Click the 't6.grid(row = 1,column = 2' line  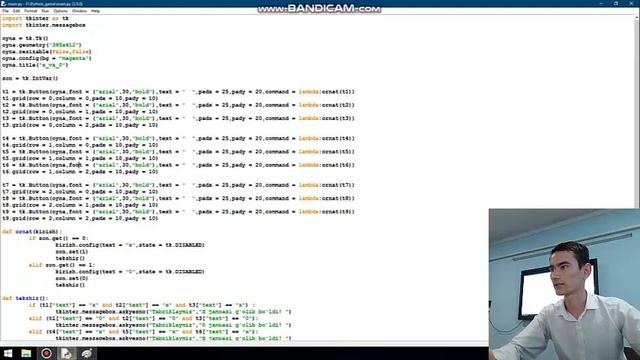80,172
